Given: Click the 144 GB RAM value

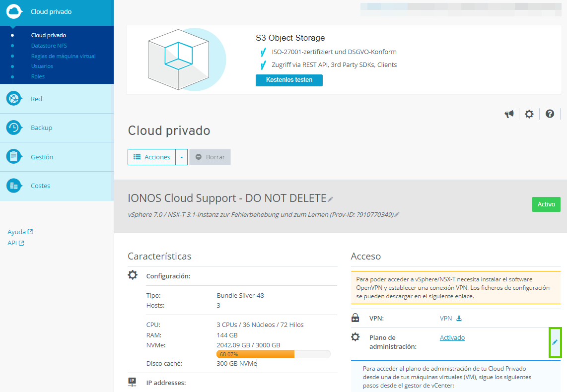Looking at the screenshot, I should click(x=227, y=335).
